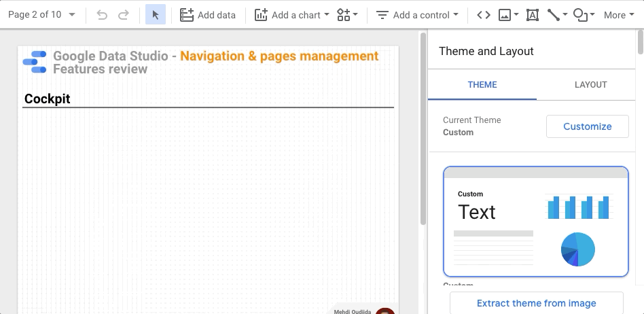
Task: Switch to the LAYOUT tab
Action: pyautogui.click(x=590, y=85)
